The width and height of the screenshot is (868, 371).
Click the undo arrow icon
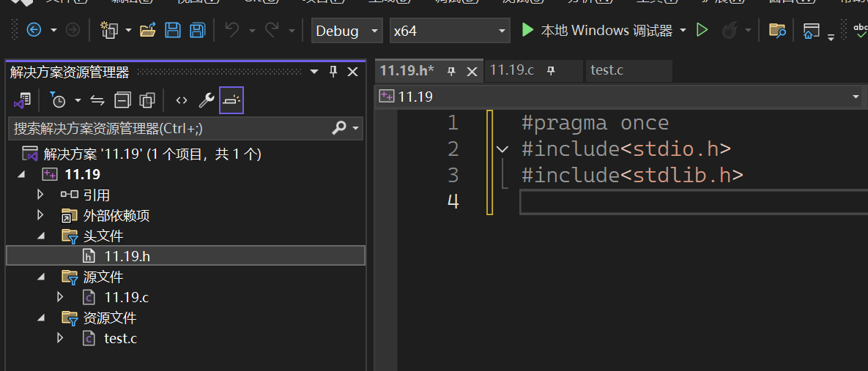[232, 30]
